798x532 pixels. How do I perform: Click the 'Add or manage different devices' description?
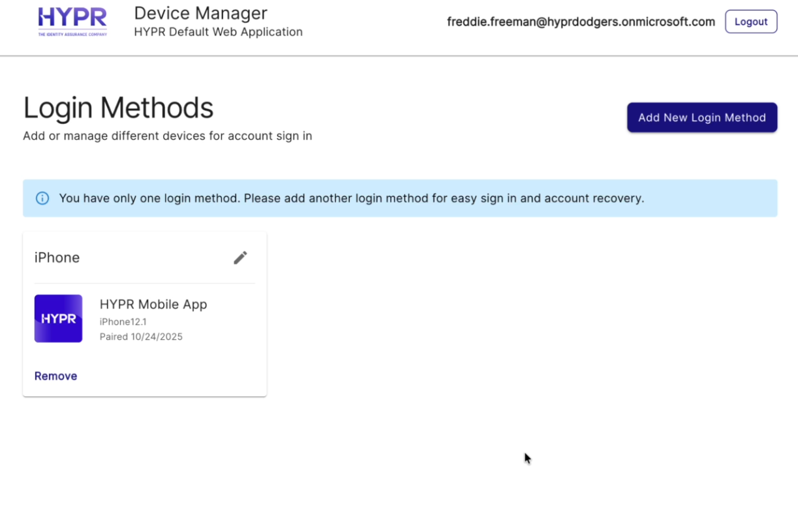(167, 136)
